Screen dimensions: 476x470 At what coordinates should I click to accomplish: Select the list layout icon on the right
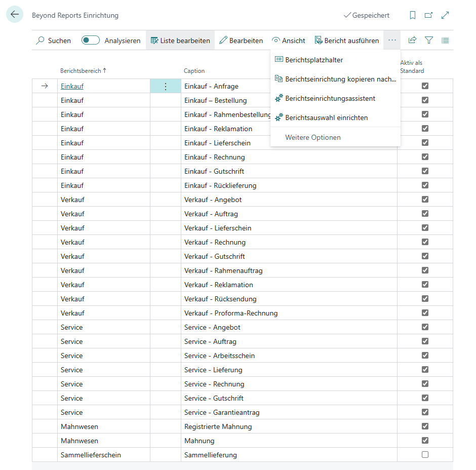tap(445, 40)
